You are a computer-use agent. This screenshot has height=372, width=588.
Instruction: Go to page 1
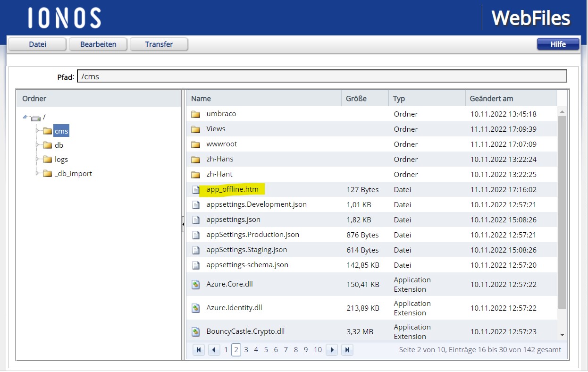pyautogui.click(x=226, y=350)
